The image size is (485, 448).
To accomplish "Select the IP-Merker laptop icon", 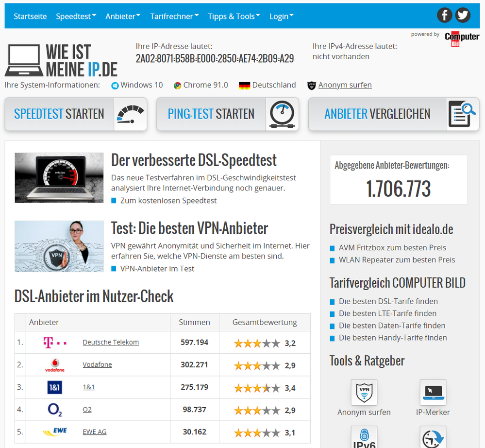I will pos(433,392).
